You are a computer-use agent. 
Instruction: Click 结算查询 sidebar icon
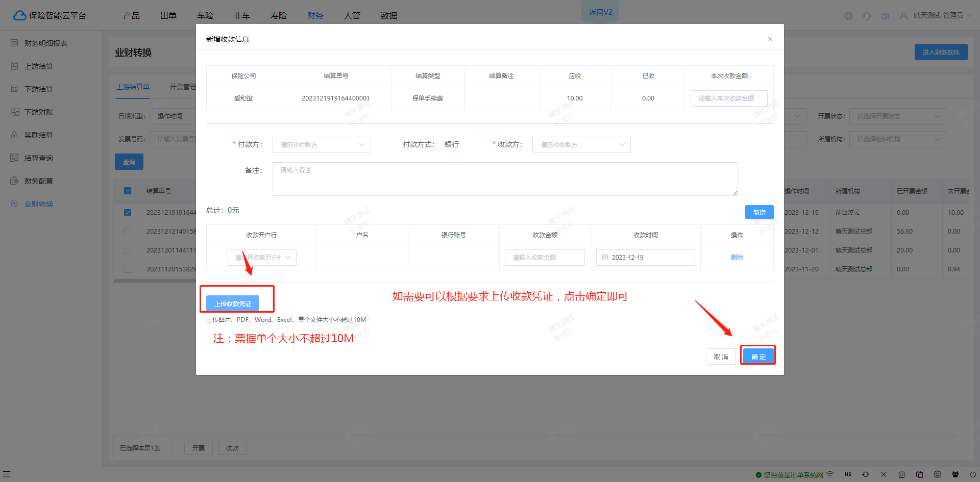[x=14, y=158]
